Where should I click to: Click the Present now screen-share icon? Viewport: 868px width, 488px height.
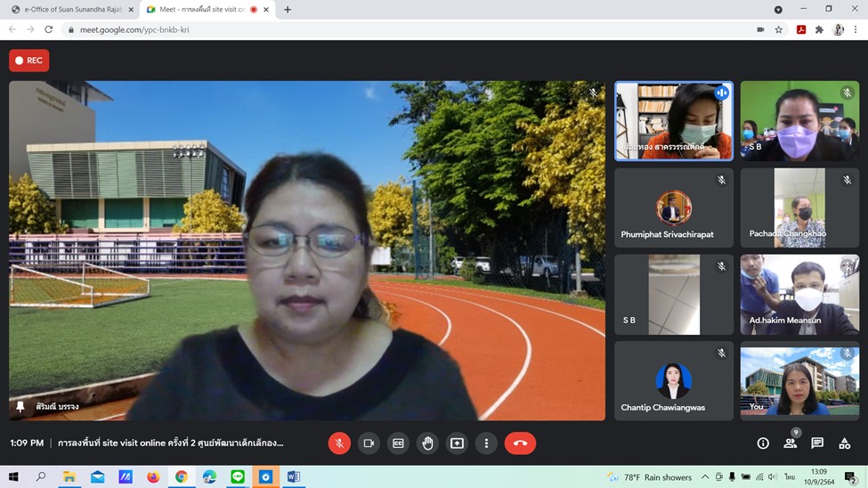coord(457,443)
